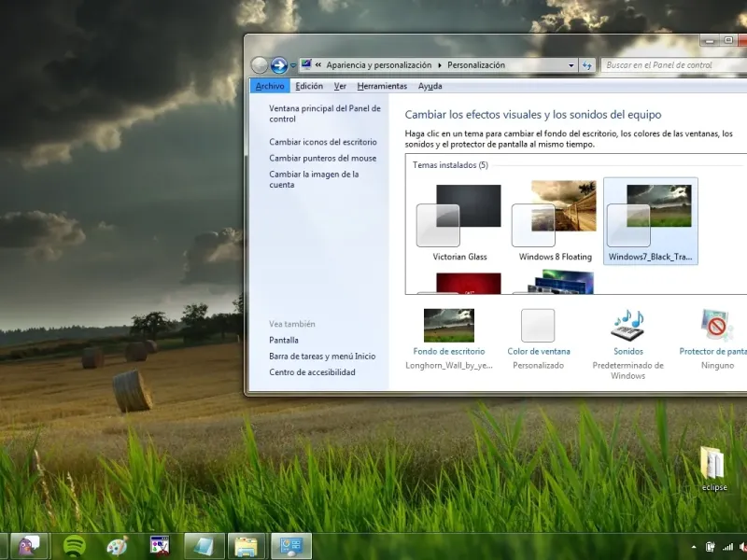The height and width of the screenshot is (560, 747).
Task: Refresh the Personalización page
Action: coord(587,65)
